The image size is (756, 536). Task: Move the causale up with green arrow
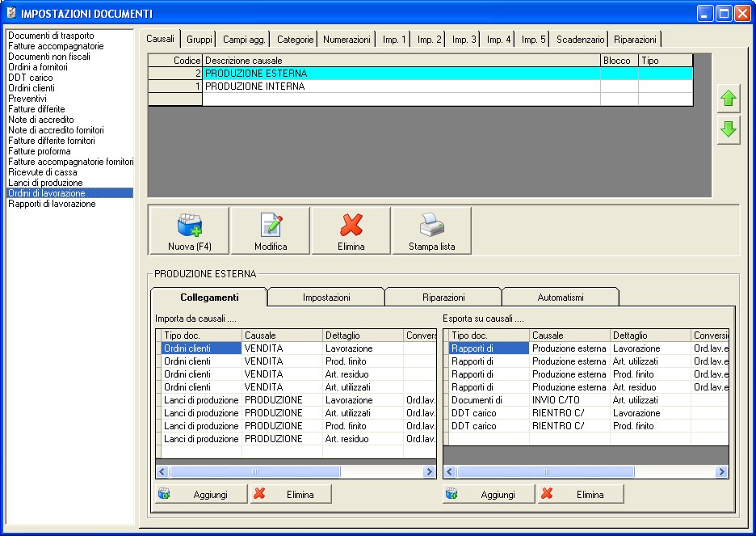coord(729,99)
